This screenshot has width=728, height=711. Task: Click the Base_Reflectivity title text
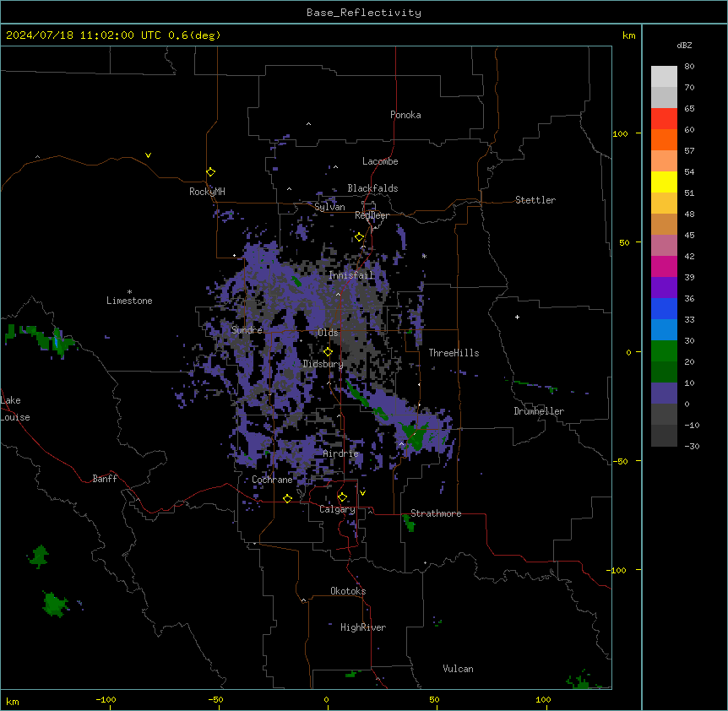(364, 13)
